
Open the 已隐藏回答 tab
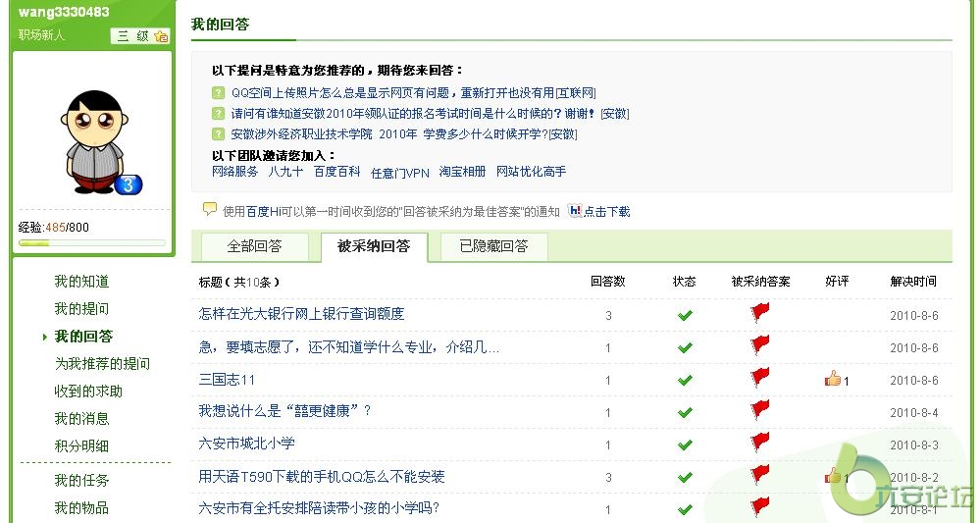493,247
